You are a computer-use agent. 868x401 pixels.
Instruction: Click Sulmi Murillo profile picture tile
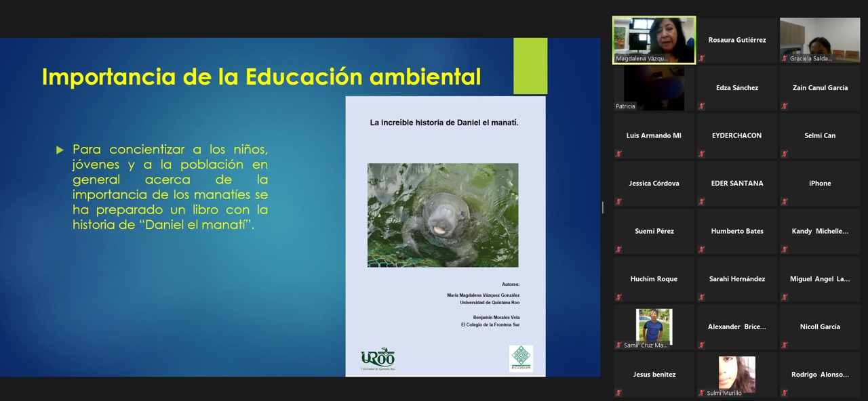click(x=736, y=374)
